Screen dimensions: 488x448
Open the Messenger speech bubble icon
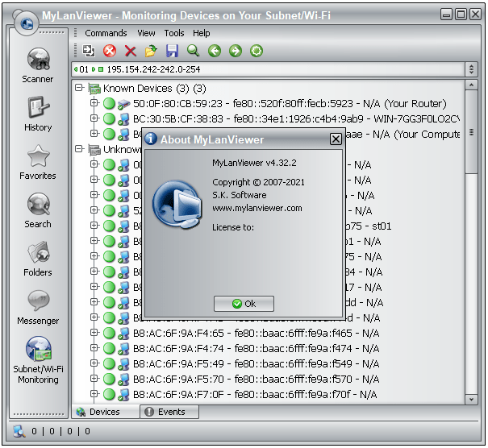[x=38, y=301]
